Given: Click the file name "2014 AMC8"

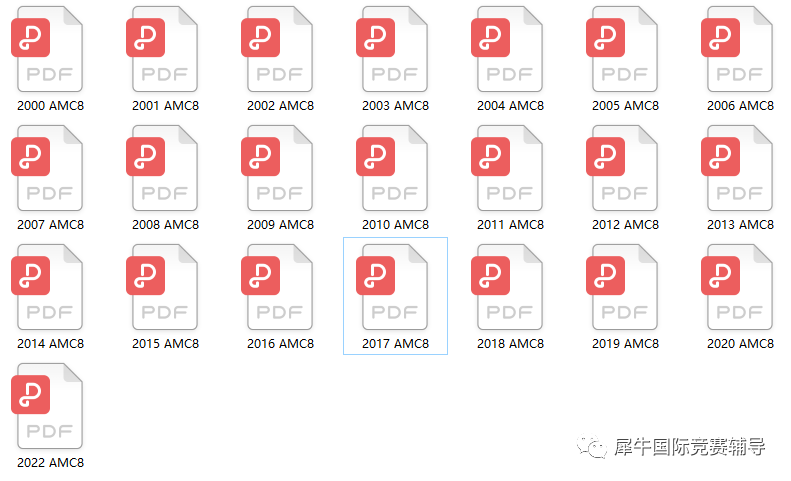Looking at the screenshot, I should (x=50, y=344).
